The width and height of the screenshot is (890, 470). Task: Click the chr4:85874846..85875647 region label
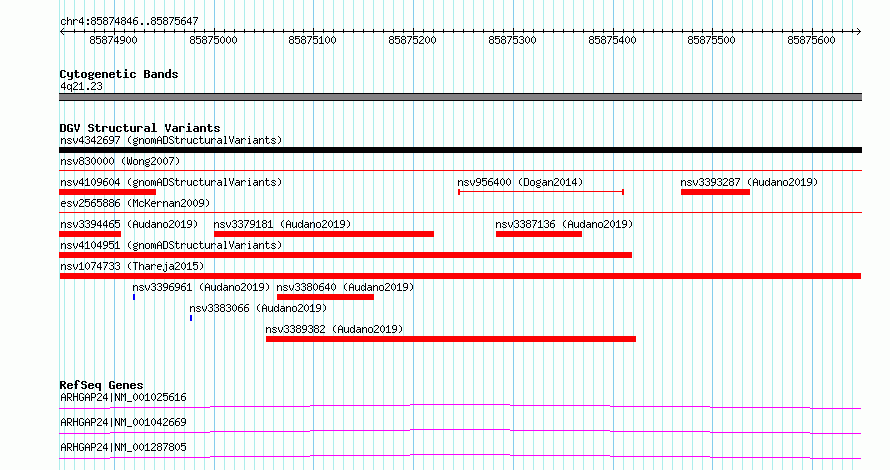click(x=129, y=22)
